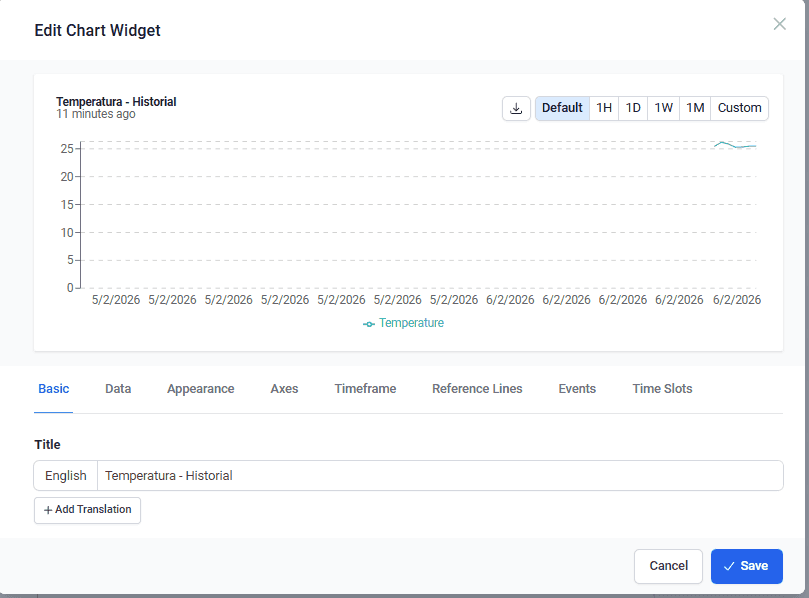Image resolution: width=809 pixels, height=598 pixels.
Task: Click the Title text input field
Action: click(x=440, y=476)
